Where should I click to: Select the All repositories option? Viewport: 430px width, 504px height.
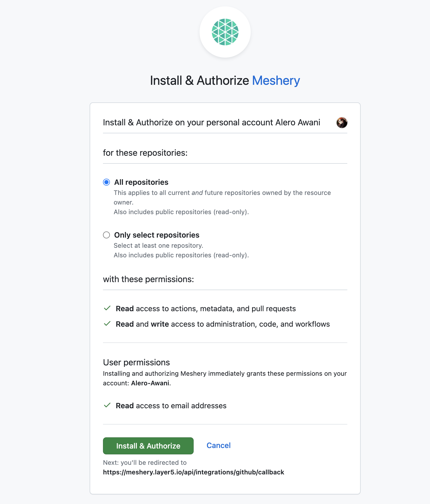106,182
